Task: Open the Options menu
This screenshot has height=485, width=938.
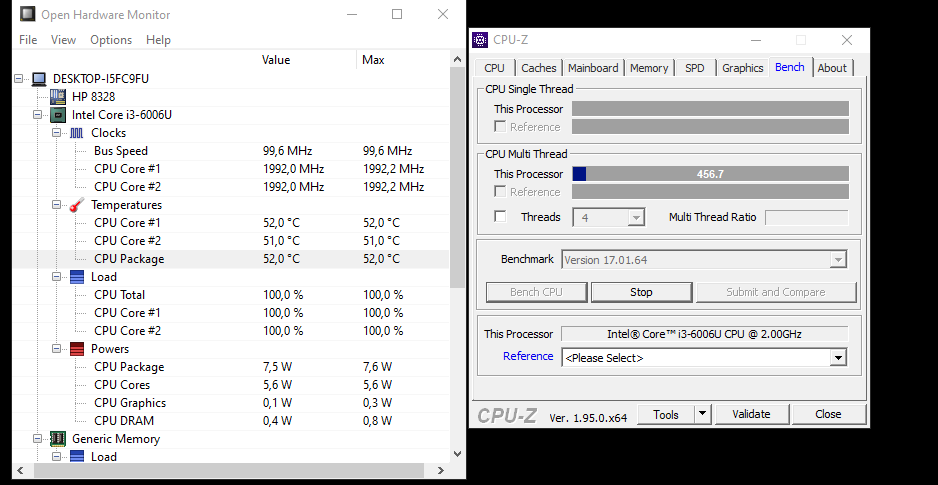Action: click(x=111, y=40)
